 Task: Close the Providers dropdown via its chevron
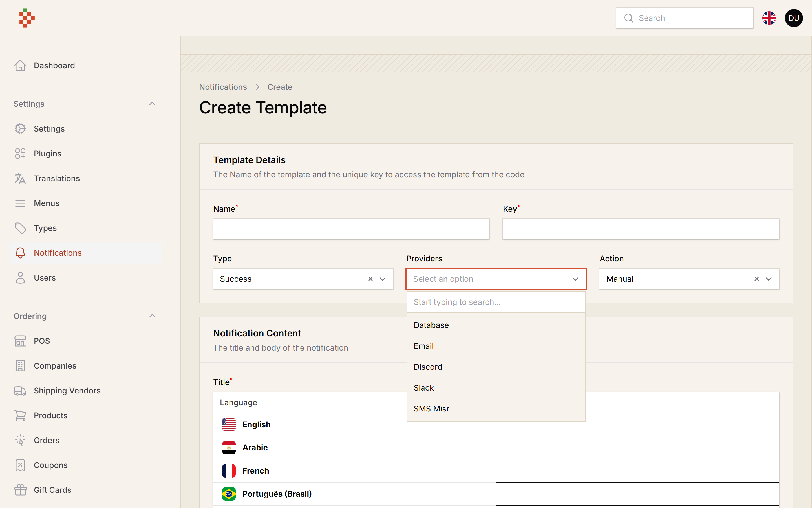pos(575,279)
